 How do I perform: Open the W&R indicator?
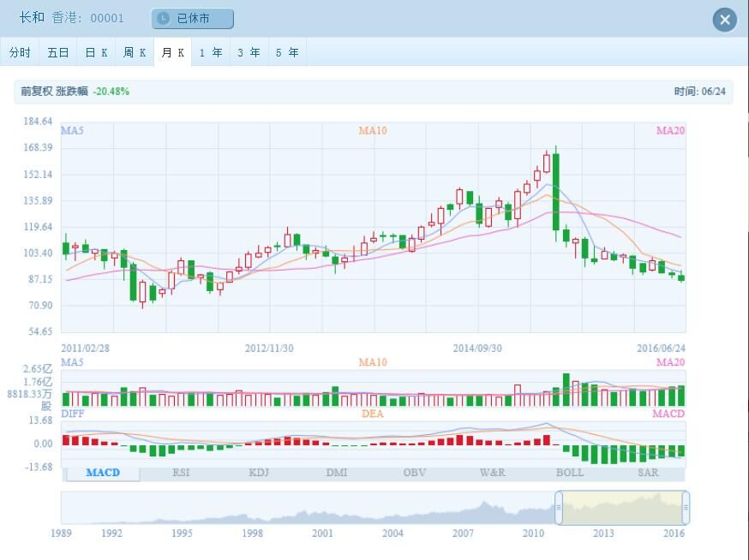[x=492, y=473]
